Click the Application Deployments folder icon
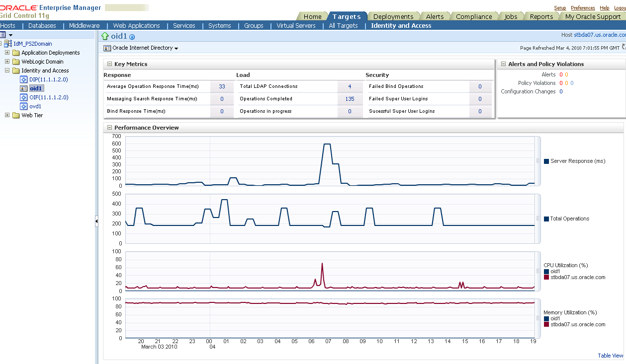 pos(16,53)
